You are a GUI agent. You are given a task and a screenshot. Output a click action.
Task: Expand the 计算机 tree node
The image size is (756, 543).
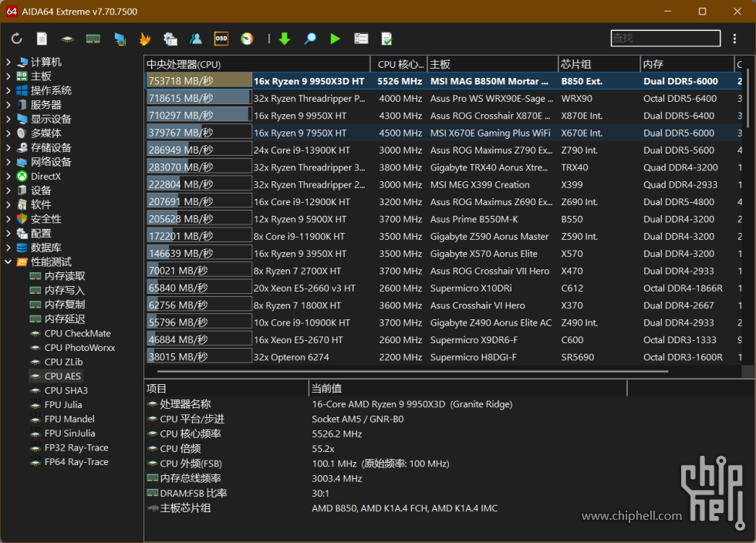(x=8, y=62)
